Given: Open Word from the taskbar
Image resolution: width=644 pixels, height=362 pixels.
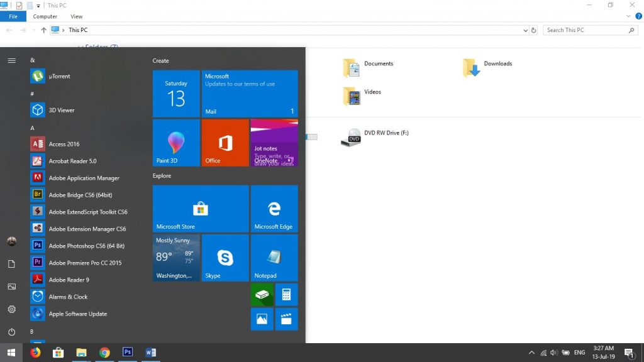Looking at the screenshot, I should 150,353.
